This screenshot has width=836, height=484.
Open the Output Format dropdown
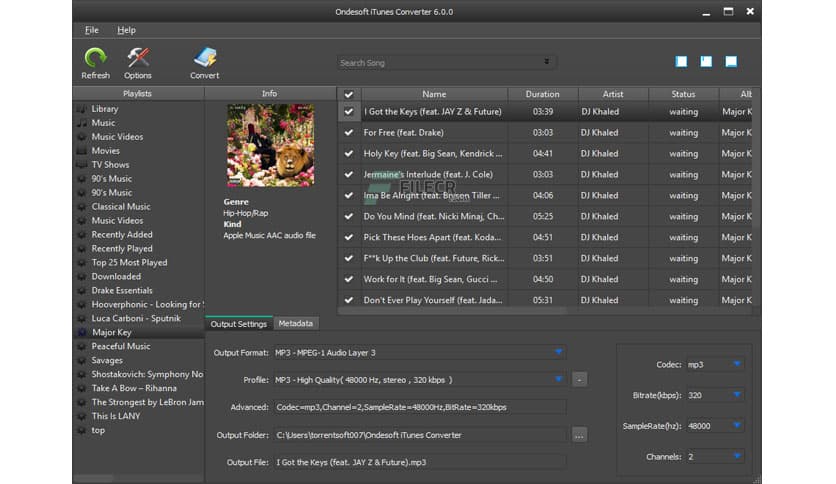point(558,352)
